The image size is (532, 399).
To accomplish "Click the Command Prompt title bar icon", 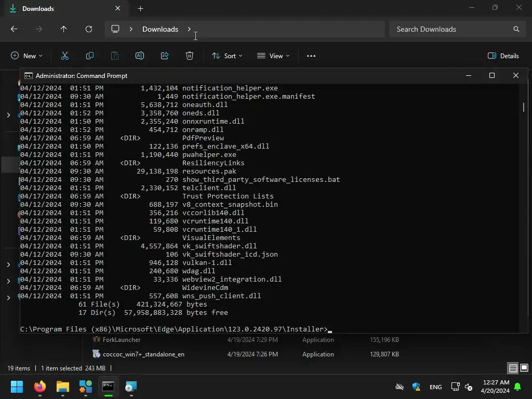I will 29,76.
